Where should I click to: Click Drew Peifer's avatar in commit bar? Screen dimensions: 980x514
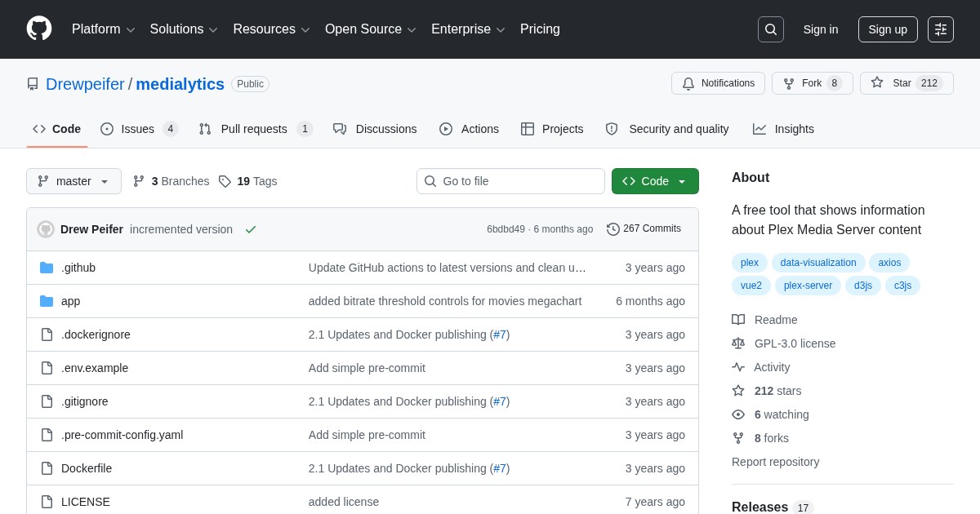click(46, 229)
